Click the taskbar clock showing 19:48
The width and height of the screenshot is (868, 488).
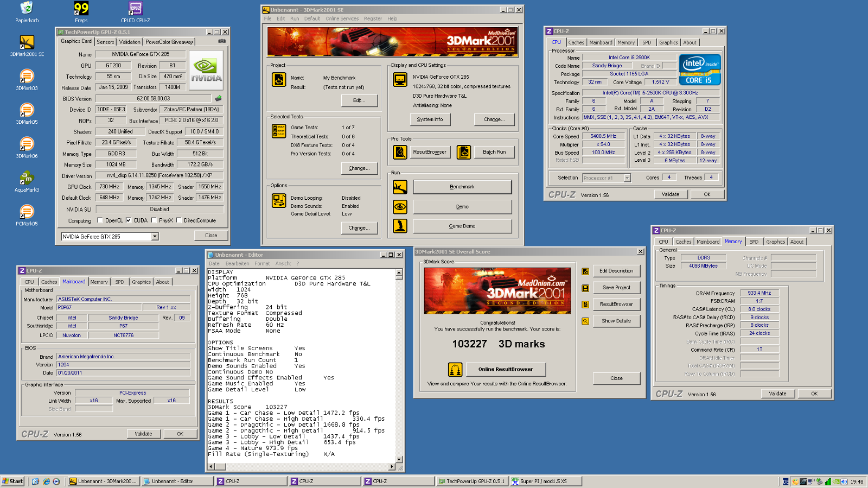tap(857, 481)
